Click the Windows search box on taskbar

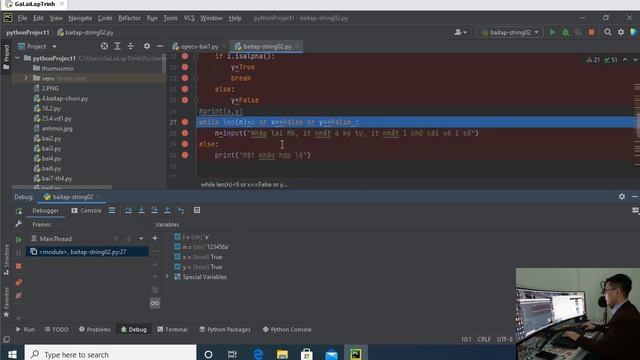(x=111, y=353)
